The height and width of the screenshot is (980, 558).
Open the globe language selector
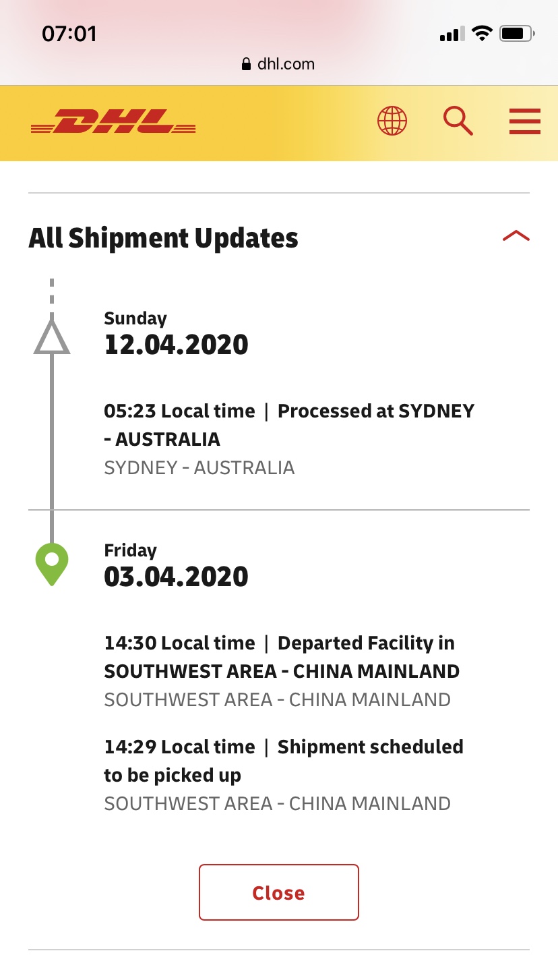pos(392,121)
